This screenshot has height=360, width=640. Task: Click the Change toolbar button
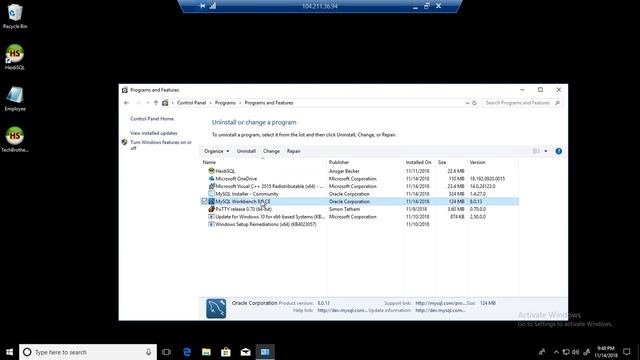pyautogui.click(x=271, y=151)
